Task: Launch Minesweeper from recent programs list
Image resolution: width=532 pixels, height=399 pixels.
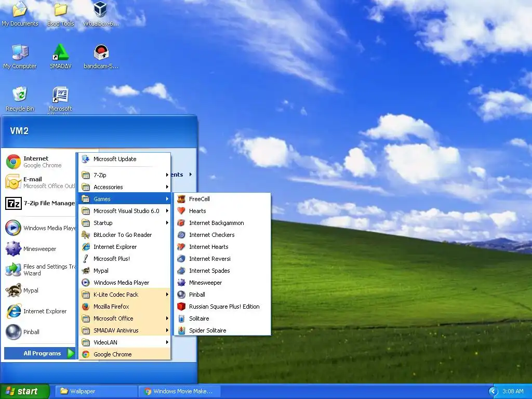Action: point(39,249)
